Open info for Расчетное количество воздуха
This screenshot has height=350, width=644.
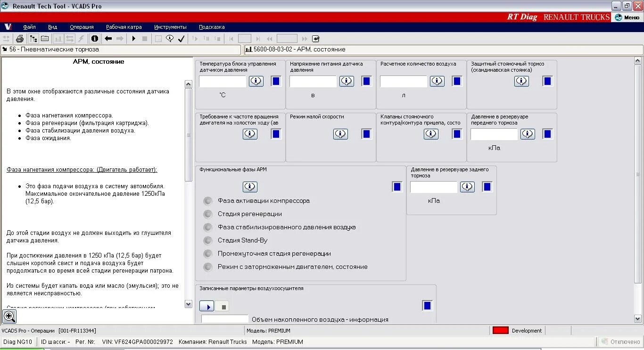tap(437, 81)
